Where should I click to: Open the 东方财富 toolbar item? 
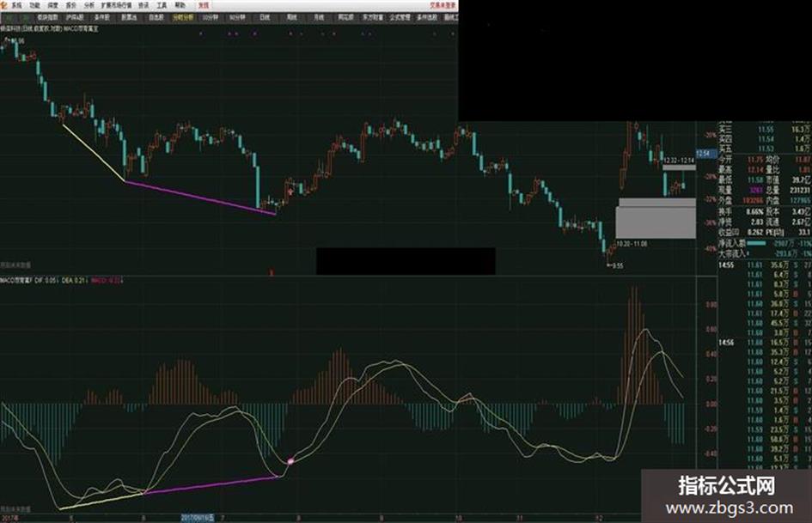pos(372,17)
